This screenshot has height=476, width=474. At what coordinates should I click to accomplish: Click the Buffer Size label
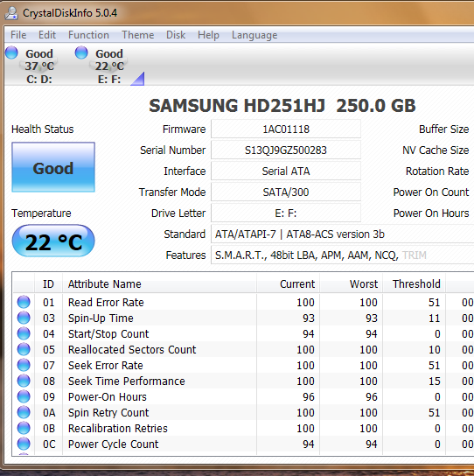[443, 129]
